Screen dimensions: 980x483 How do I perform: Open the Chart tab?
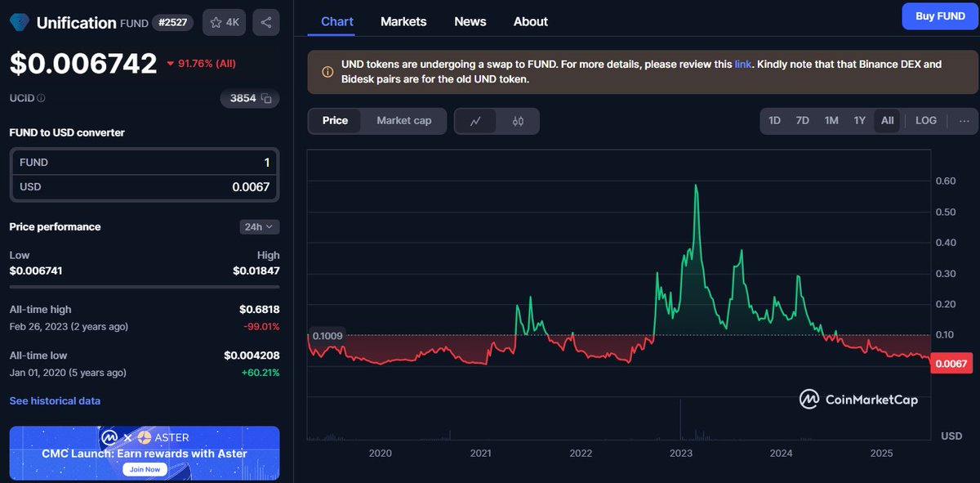337,21
